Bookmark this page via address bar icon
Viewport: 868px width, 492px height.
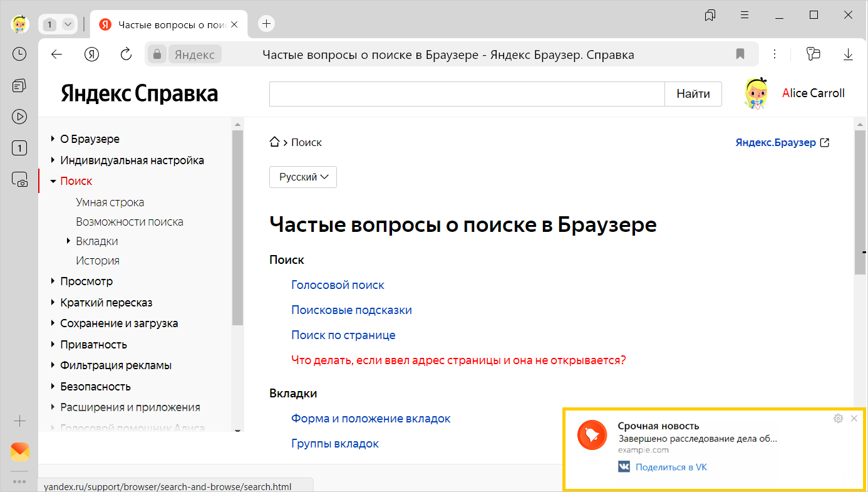[x=740, y=55]
